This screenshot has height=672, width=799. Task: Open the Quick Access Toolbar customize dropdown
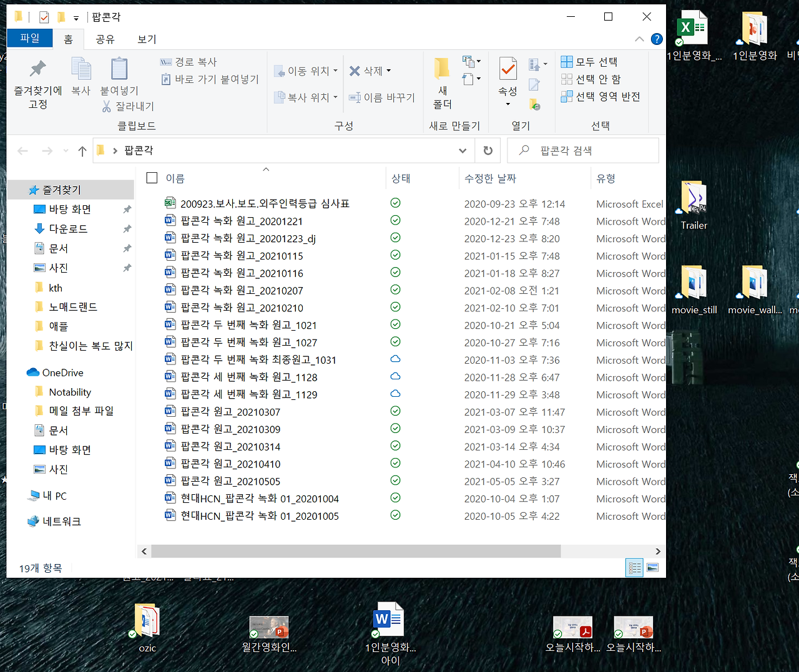76,18
